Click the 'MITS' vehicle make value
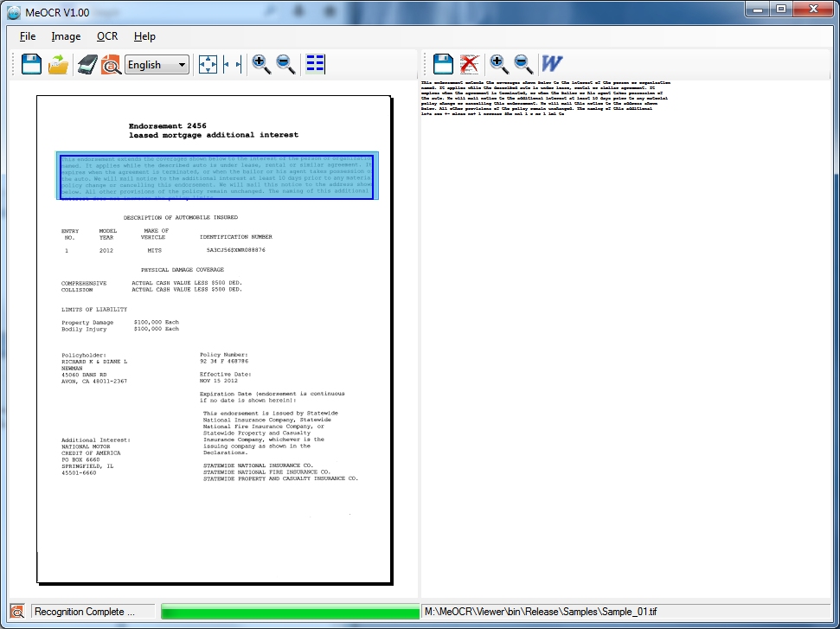Viewport: 840px width, 629px height. tap(154, 250)
